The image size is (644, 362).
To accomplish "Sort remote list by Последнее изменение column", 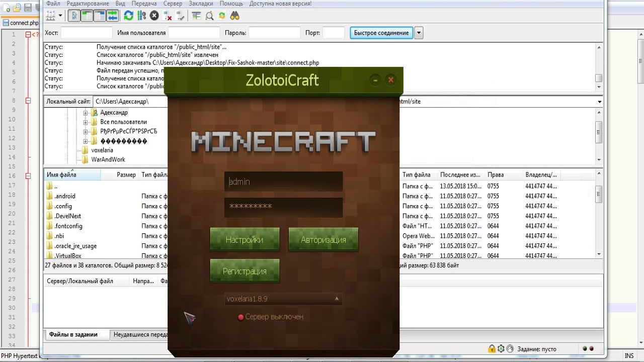I will [460, 175].
